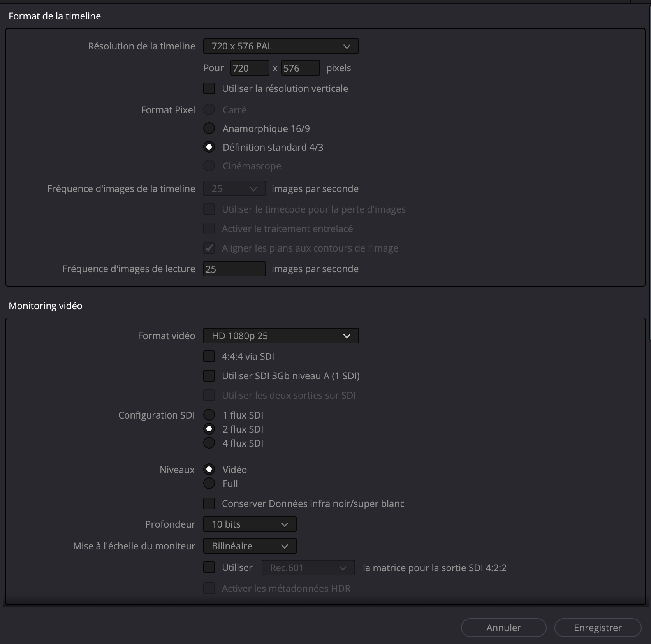The height and width of the screenshot is (644, 651).
Task: Click the Annuler button
Action: (x=503, y=628)
